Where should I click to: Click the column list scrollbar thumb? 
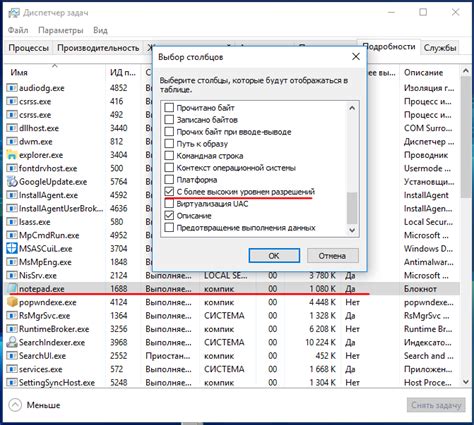coord(352,208)
